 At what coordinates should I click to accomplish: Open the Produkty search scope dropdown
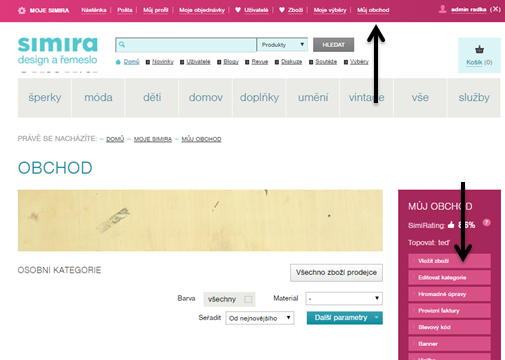coord(282,45)
